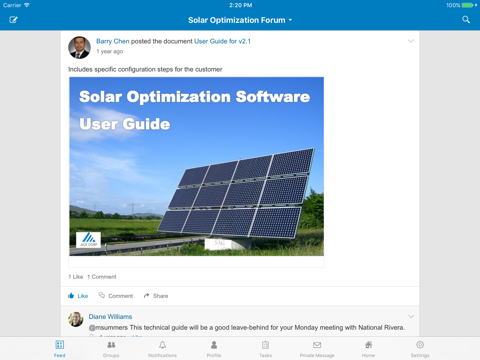This screenshot has height=360, width=480.
Task: Expand options chevron on Barry Chen's post
Action: pos(411,41)
